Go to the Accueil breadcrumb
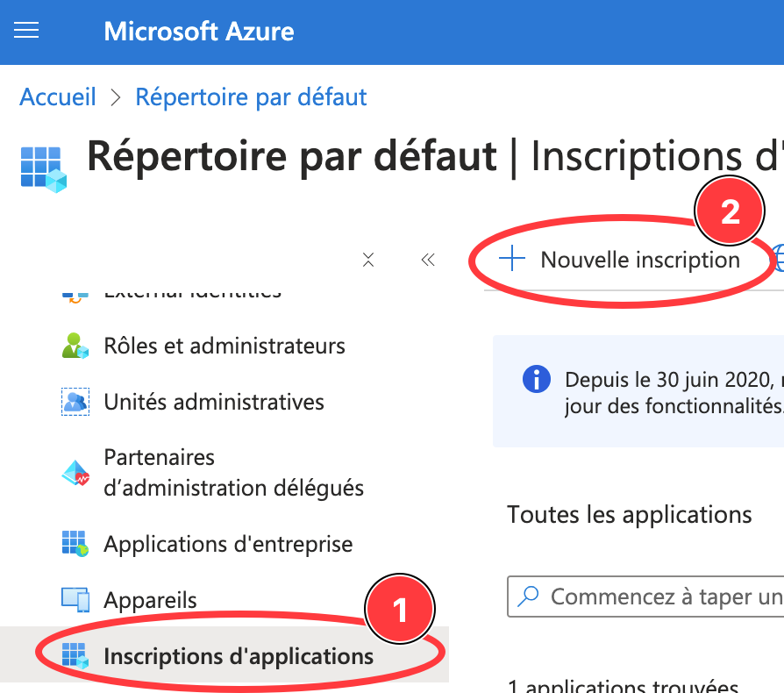Screen dimensions: 784x693 click(x=58, y=96)
